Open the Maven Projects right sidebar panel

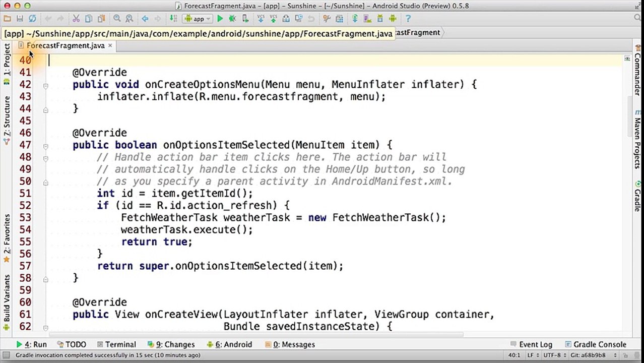(x=637, y=139)
